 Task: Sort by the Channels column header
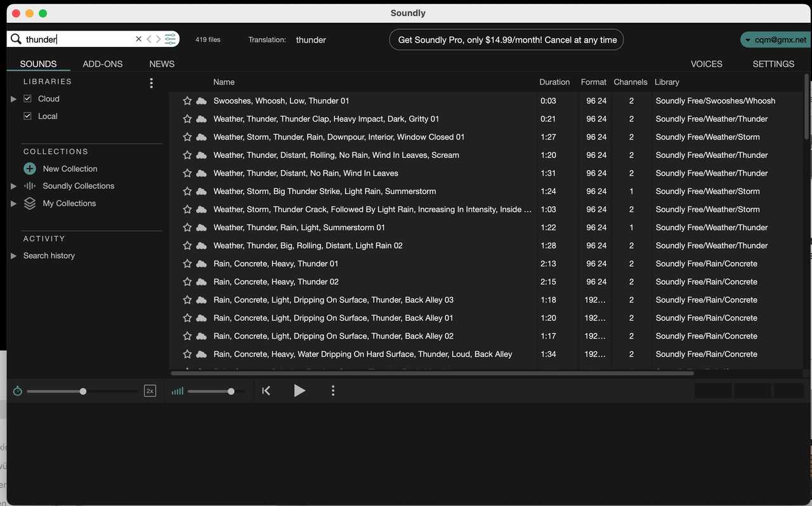click(x=631, y=82)
